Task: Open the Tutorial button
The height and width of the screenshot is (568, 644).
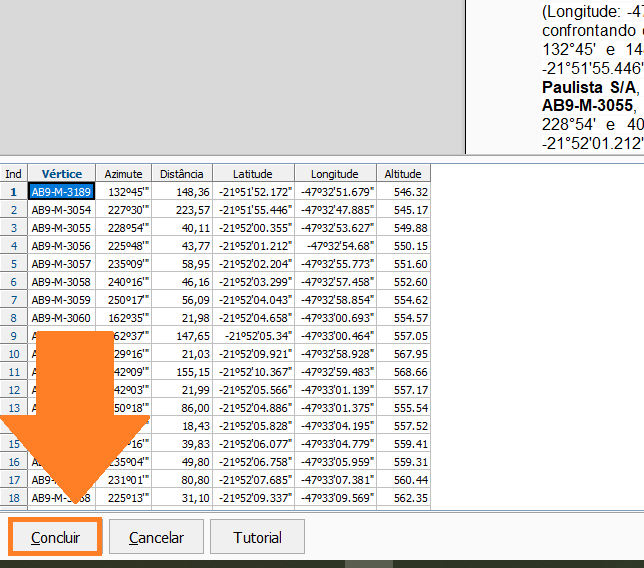Action: pos(257,537)
